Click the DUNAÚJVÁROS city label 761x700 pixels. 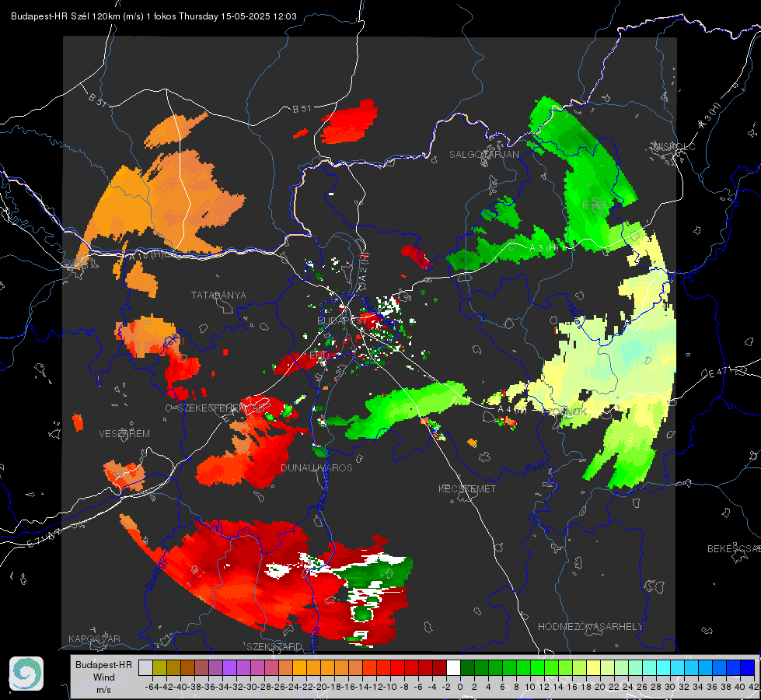(x=316, y=467)
